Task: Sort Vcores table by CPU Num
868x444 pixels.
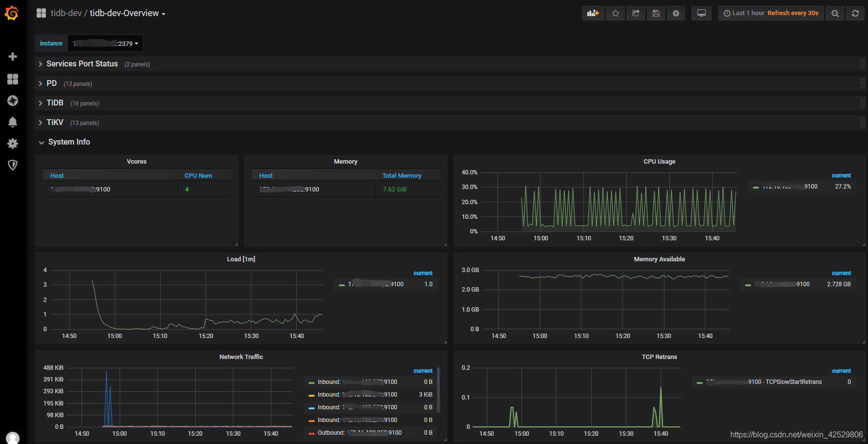Action: 198,176
